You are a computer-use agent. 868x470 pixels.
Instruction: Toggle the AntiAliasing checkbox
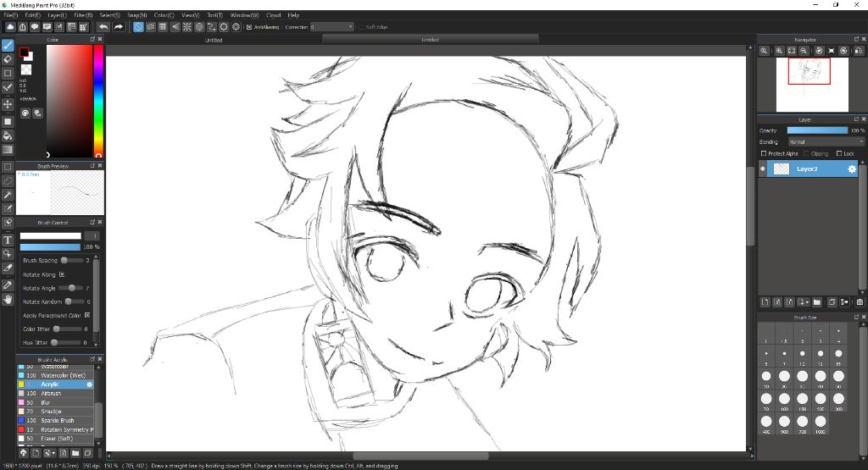click(249, 27)
